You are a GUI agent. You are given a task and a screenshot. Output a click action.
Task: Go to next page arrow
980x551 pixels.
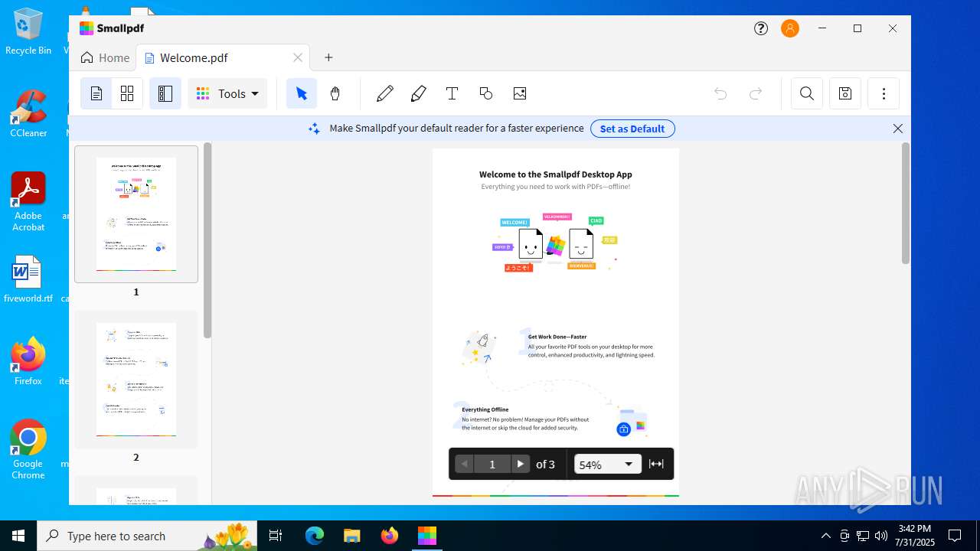tap(521, 464)
